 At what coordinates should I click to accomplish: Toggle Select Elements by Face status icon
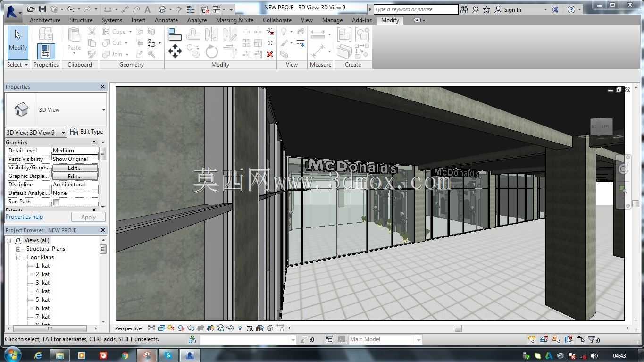point(569,339)
